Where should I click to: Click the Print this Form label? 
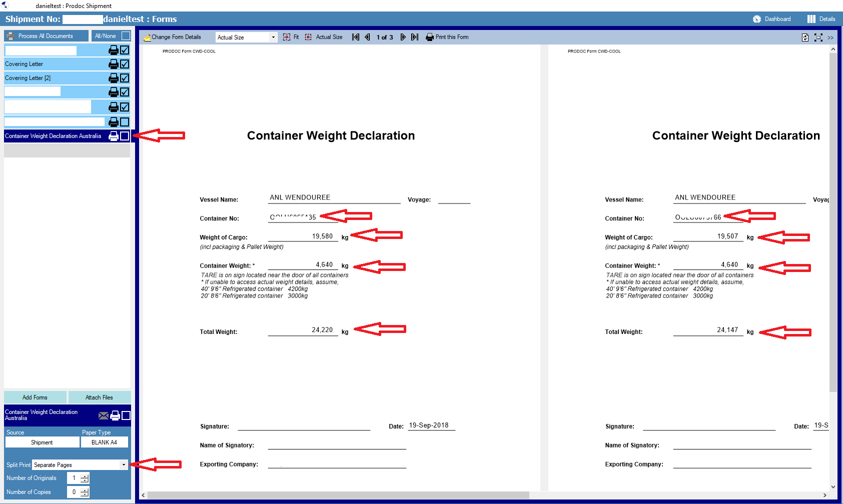click(452, 37)
